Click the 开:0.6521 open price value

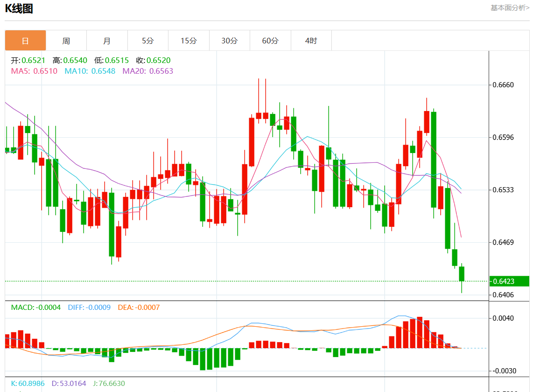pos(28,60)
